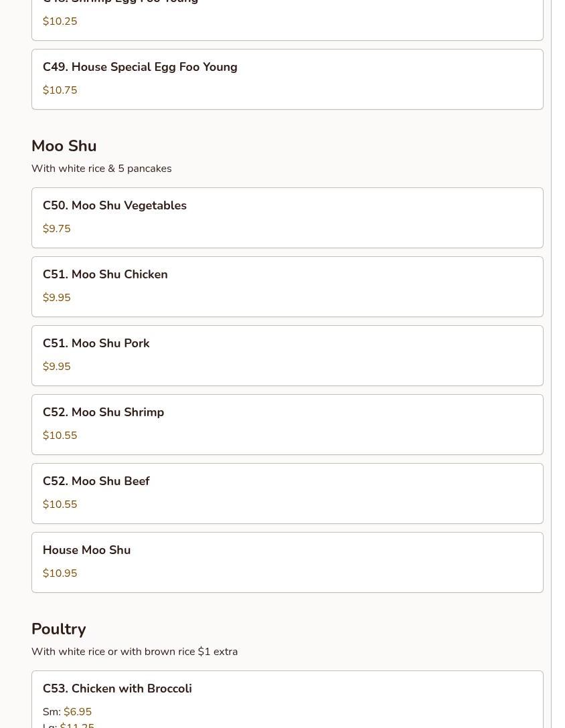Click the $10.55 price under Moo Shu Beef
This screenshot has width=565, height=728.
click(x=60, y=505)
